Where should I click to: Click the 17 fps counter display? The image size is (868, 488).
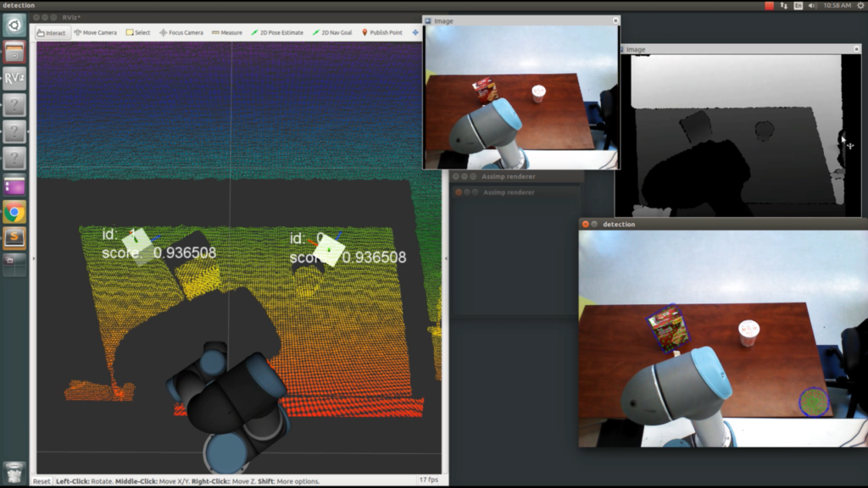click(428, 480)
